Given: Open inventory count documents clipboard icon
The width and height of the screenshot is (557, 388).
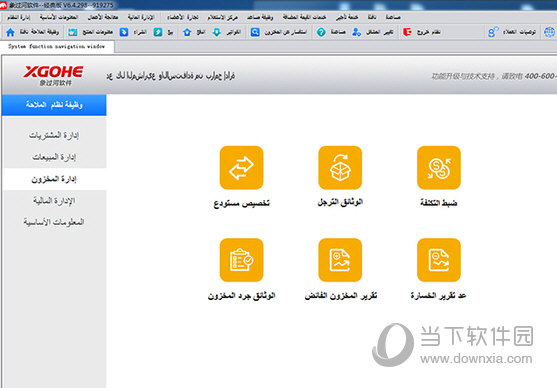Looking at the screenshot, I should (x=241, y=260).
